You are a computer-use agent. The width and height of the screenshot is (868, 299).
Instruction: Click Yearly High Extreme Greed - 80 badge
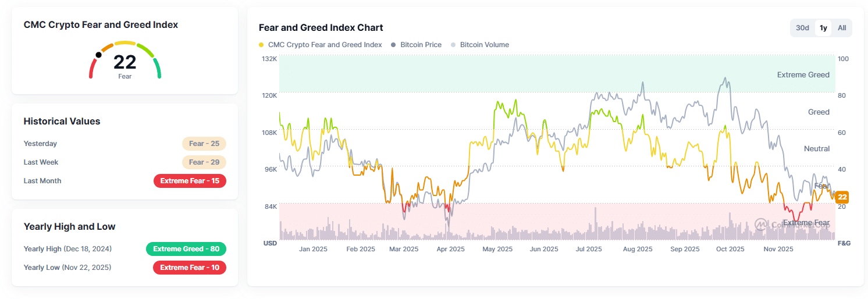pos(186,249)
